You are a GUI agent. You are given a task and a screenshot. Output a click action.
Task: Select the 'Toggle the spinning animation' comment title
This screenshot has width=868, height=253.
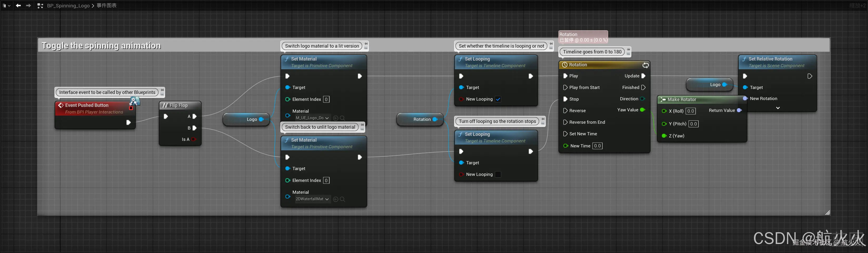click(x=101, y=46)
